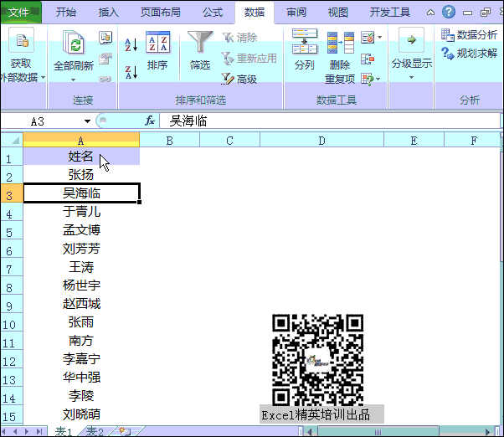Open the Help question mark icon
The height and width of the screenshot is (437, 504).
449,12
